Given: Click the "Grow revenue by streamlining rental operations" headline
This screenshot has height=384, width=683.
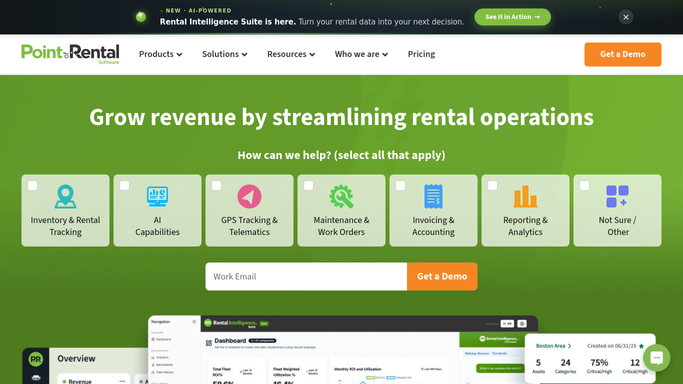Looking at the screenshot, I should pyautogui.click(x=342, y=117).
